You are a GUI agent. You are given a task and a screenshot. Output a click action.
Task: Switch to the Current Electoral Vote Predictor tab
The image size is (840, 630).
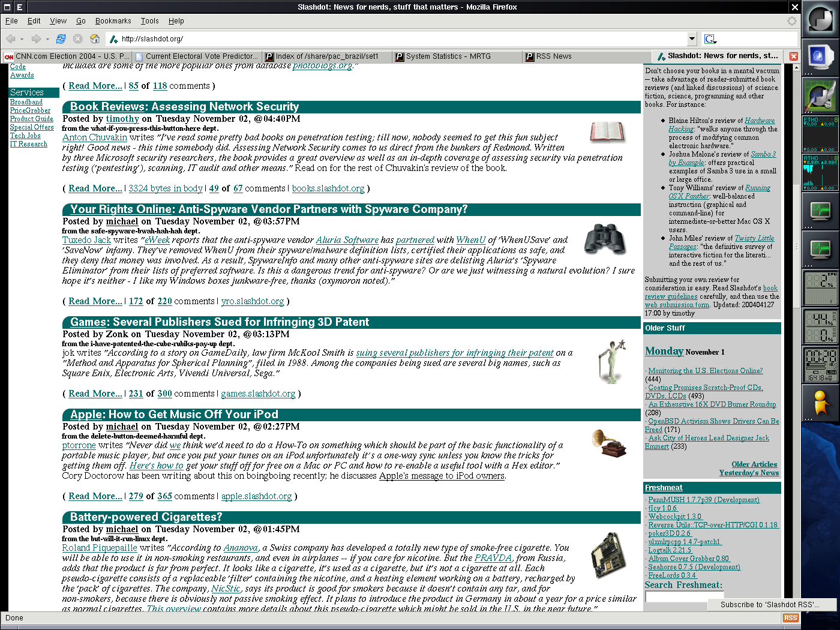coord(197,56)
